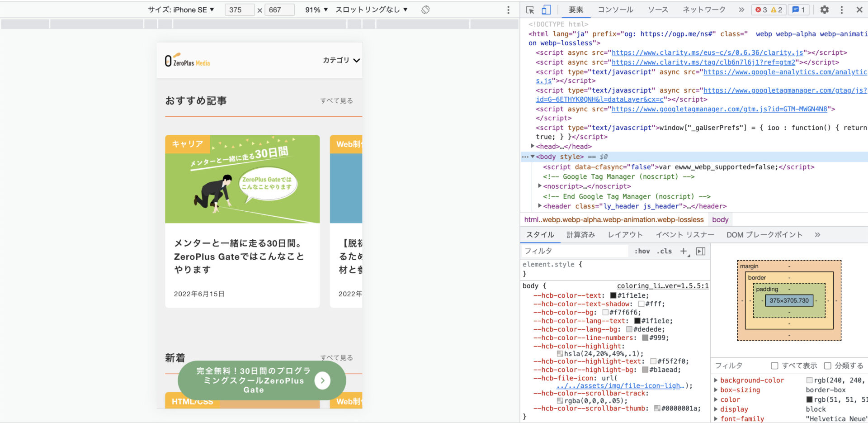Screen dimensions: 868x423
Task: Click the body element ellipsis actions icon
Action: [x=525, y=157]
